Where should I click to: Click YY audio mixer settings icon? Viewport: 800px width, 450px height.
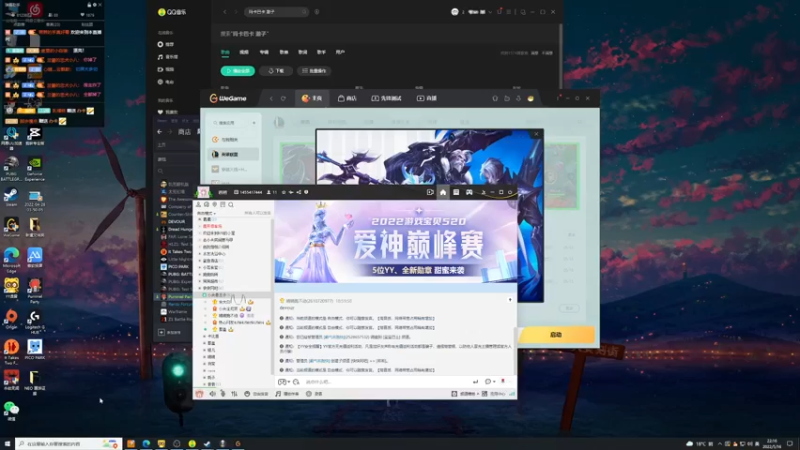pyautogui.click(x=234, y=394)
